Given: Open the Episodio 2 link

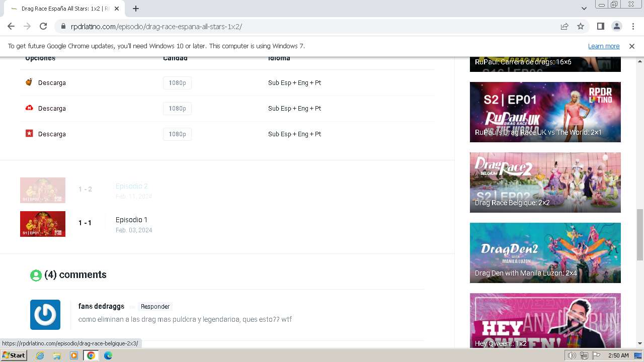Looking at the screenshot, I should pyautogui.click(x=131, y=186).
